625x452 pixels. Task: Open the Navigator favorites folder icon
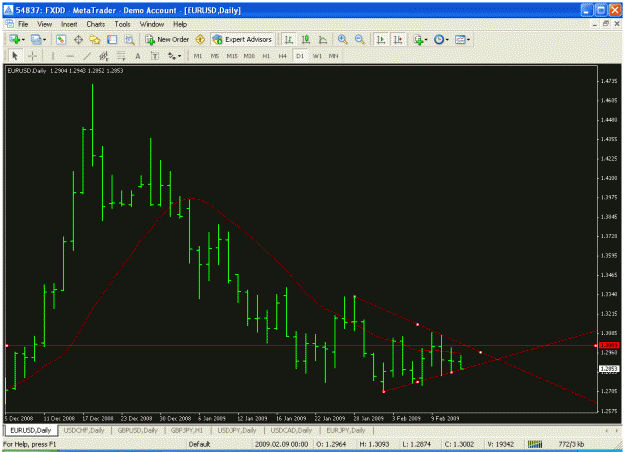95,39
